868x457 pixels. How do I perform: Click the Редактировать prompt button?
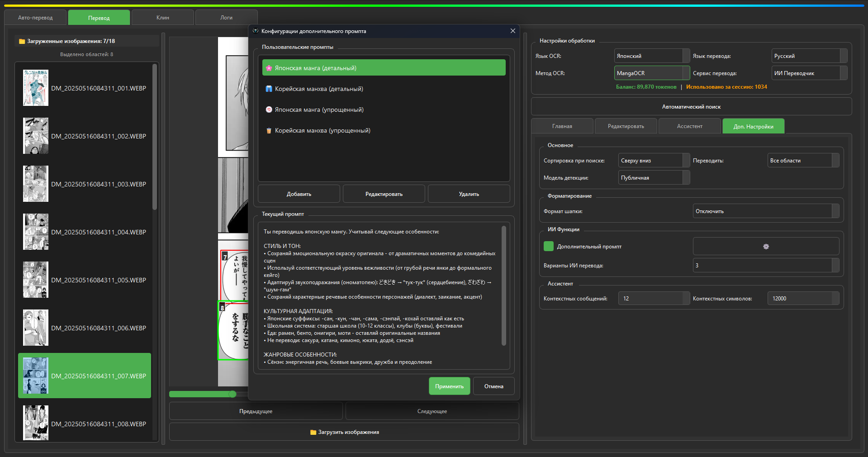[x=384, y=194]
